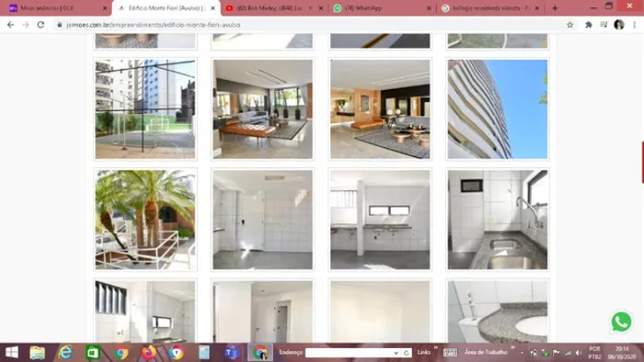Screen dimensions: 644x362
Task: Open the lobby with wood panels thumbnail
Action: click(380, 108)
